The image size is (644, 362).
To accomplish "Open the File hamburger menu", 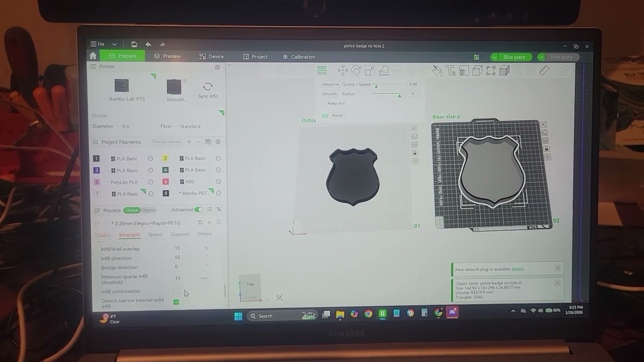I will tap(98, 44).
